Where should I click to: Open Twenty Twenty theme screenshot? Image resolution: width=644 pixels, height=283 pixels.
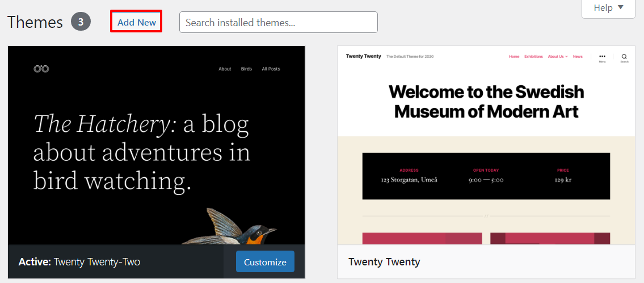pyautogui.click(x=486, y=145)
